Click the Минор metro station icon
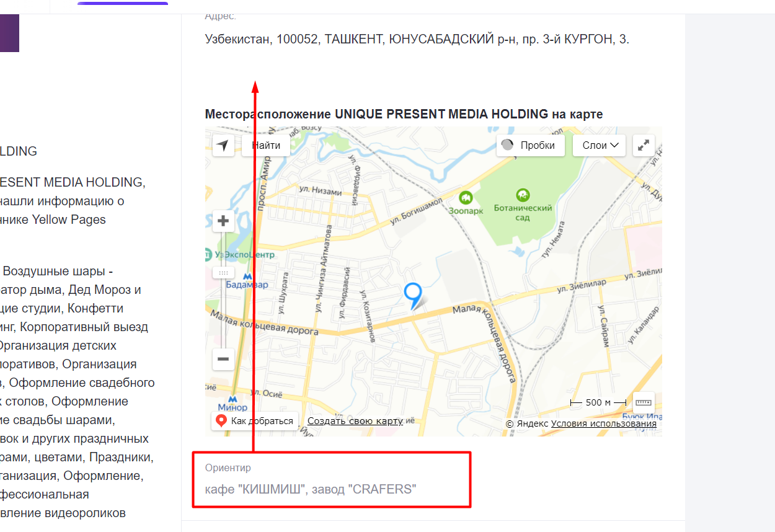The width and height of the screenshot is (775, 532). pos(233,399)
